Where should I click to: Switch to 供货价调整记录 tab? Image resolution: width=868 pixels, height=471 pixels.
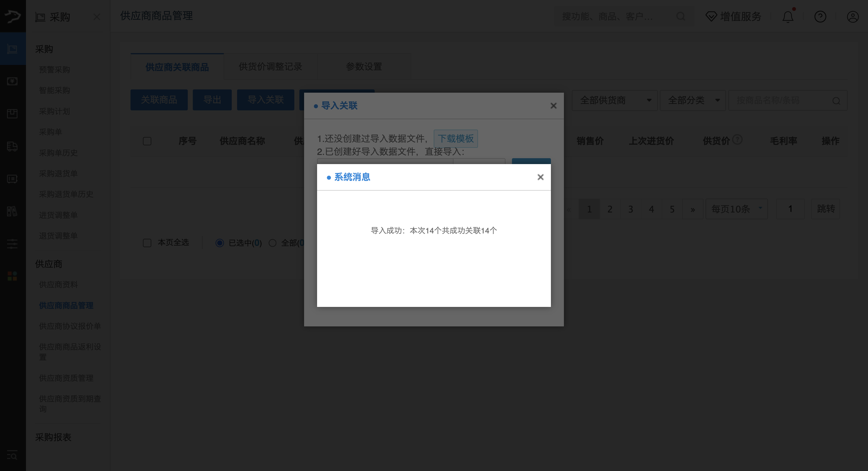coord(270,67)
